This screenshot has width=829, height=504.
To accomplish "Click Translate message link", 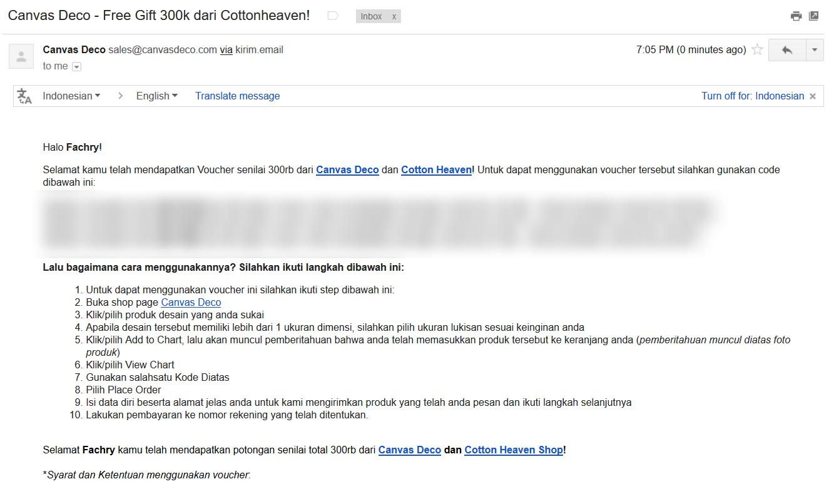I will tap(237, 96).
